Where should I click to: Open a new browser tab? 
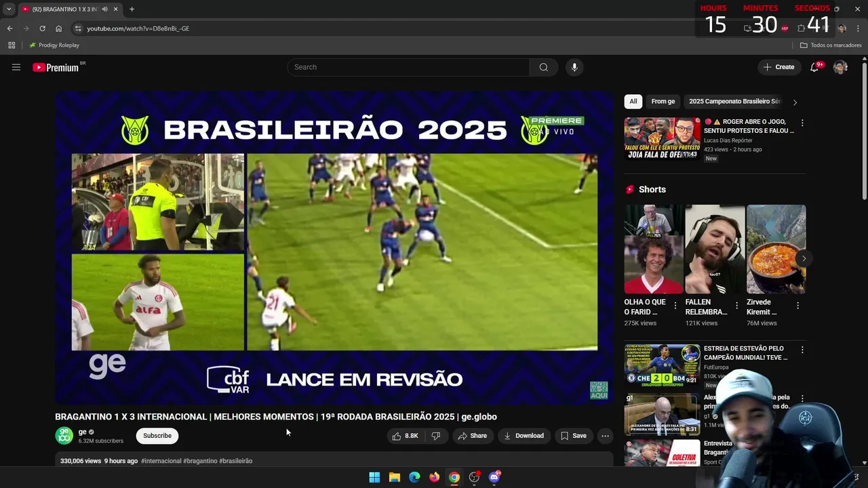click(132, 9)
